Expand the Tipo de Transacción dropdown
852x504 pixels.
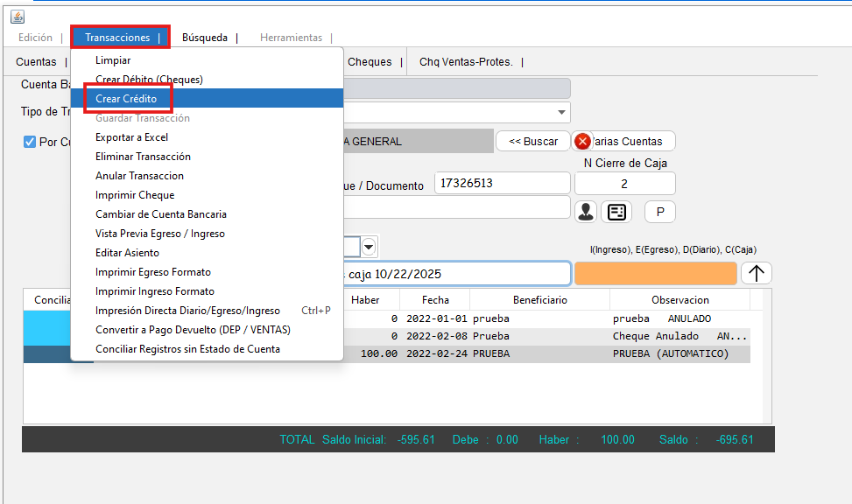[560, 113]
